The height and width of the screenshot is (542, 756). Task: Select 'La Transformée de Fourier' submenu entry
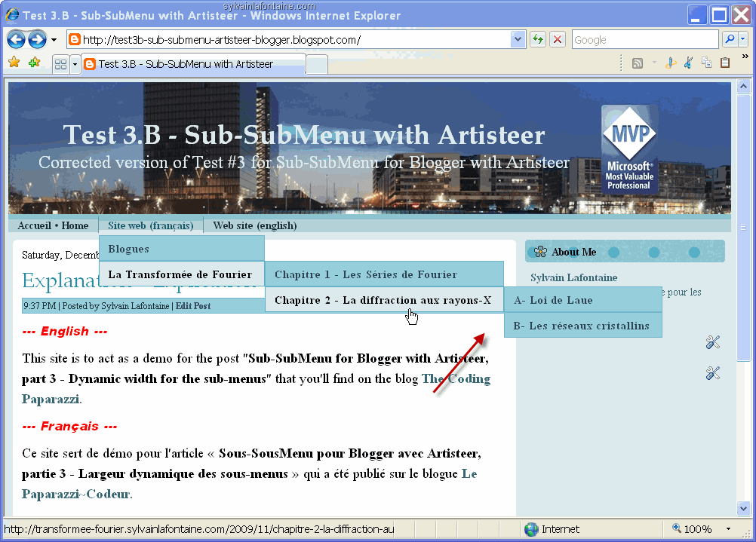182,274
